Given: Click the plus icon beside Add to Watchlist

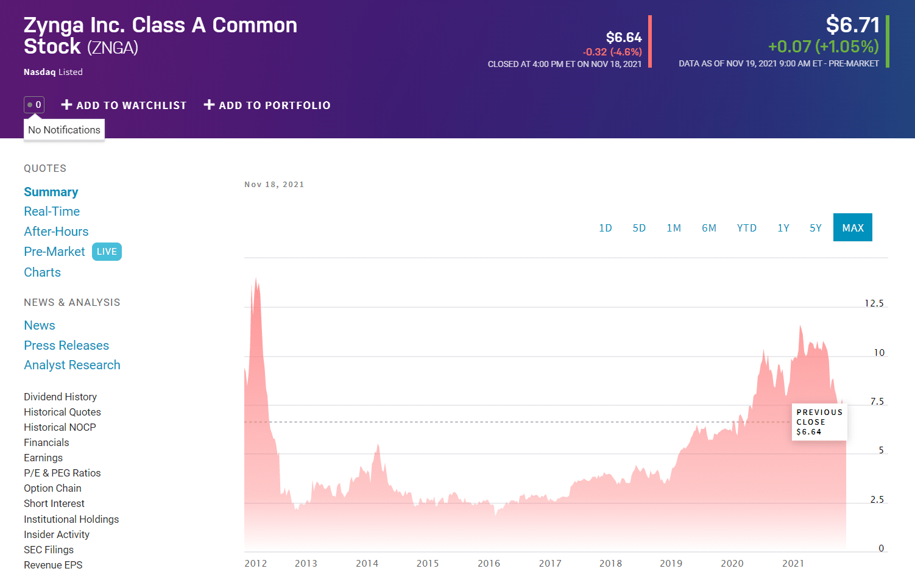Looking at the screenshot, I should [x=67, y=105].
